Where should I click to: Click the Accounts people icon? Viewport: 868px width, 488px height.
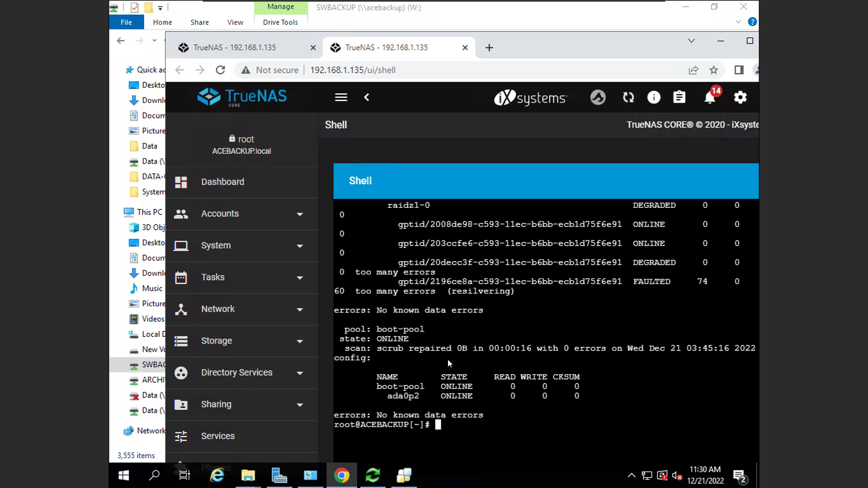click(x=181, y=214)
